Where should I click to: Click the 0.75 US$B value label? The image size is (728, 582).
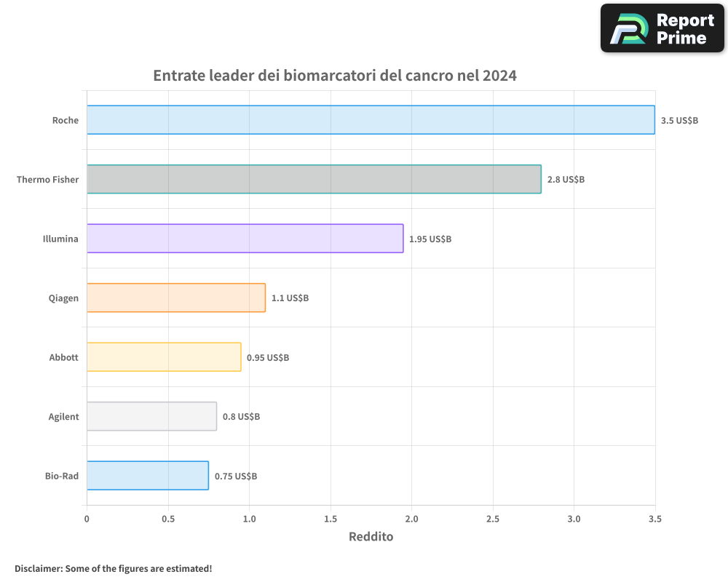tap(236, 476)
